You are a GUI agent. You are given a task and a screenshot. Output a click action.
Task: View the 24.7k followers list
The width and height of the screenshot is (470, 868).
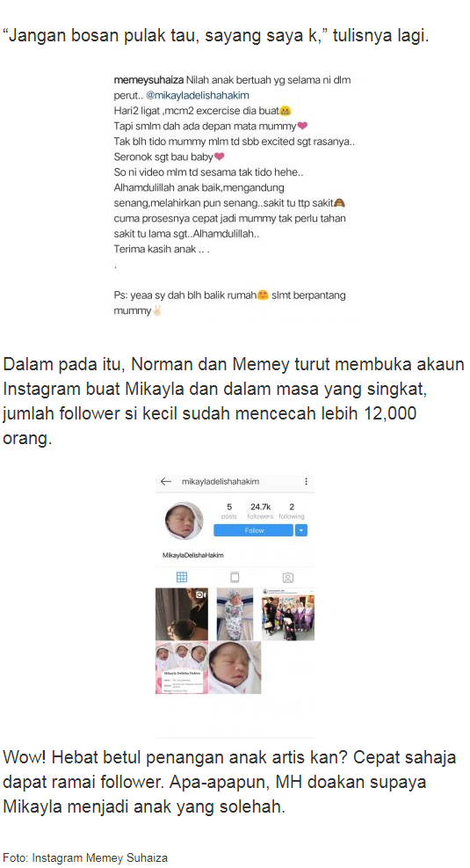[260, 511]
